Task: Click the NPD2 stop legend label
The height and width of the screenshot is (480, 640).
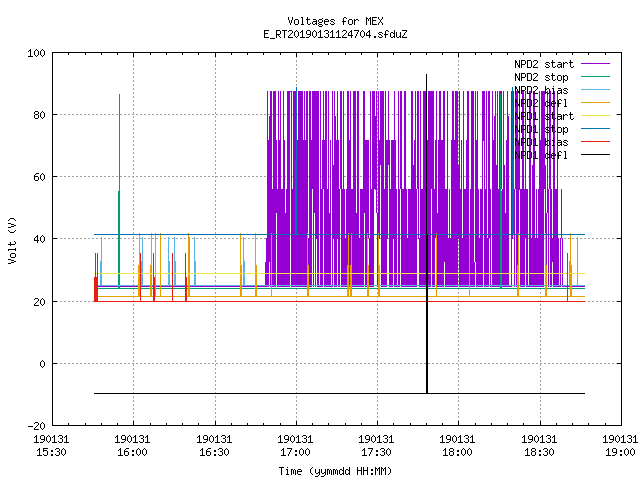Action: point(541,77)
